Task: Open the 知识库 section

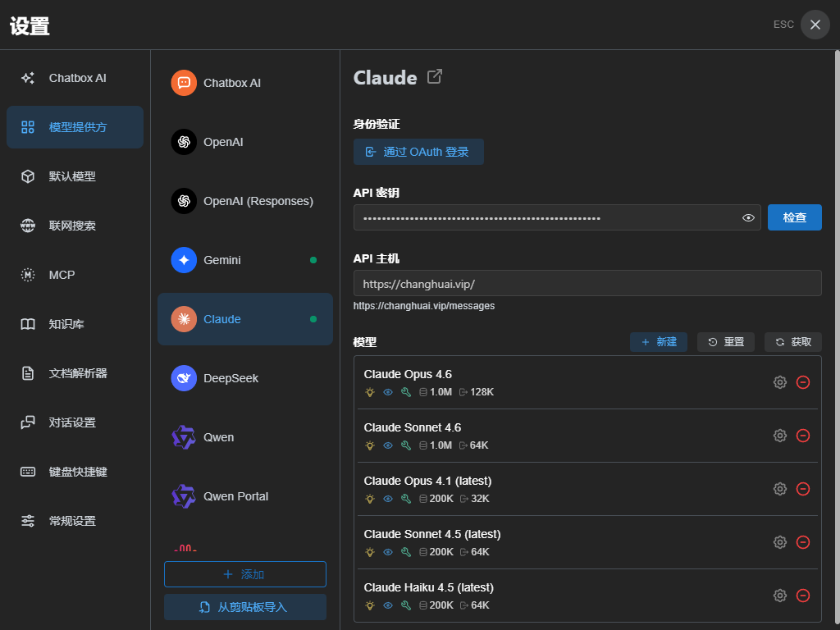Action: [x=75, y=324]
